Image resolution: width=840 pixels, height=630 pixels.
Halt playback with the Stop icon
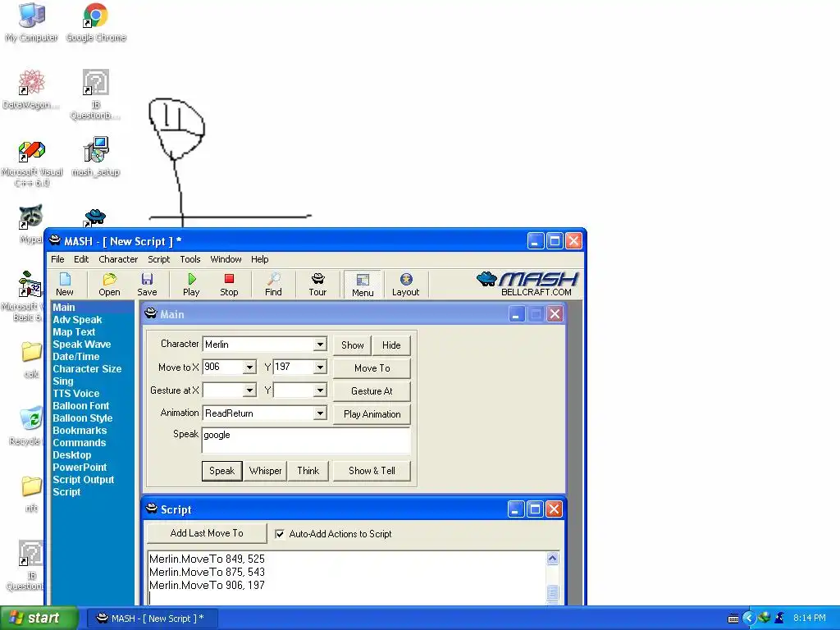point(229,284)
